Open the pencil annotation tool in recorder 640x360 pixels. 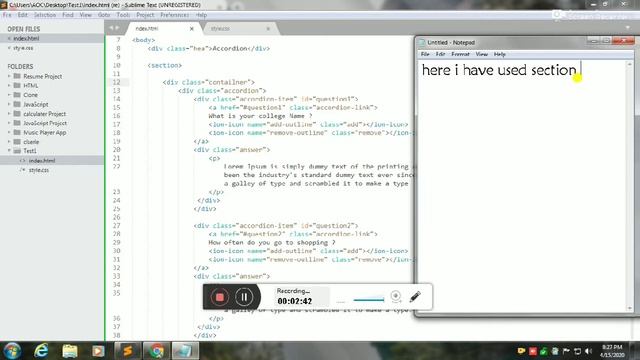point(415,296)
